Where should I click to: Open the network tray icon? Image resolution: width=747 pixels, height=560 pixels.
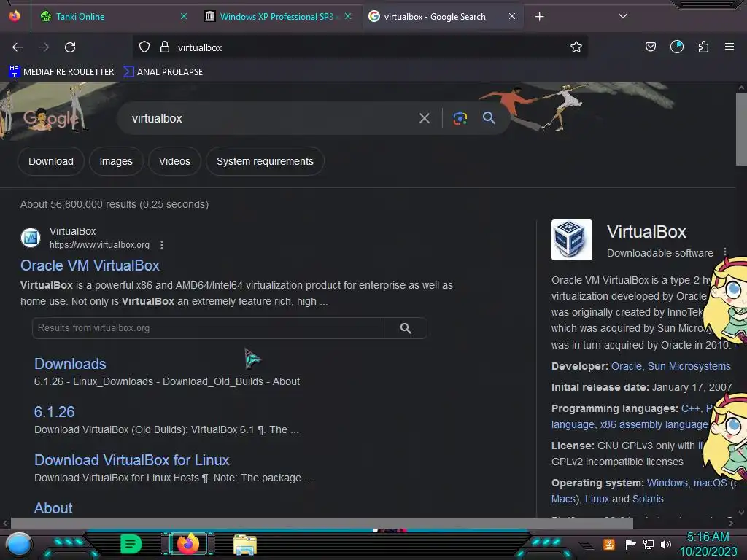[648, 544]
